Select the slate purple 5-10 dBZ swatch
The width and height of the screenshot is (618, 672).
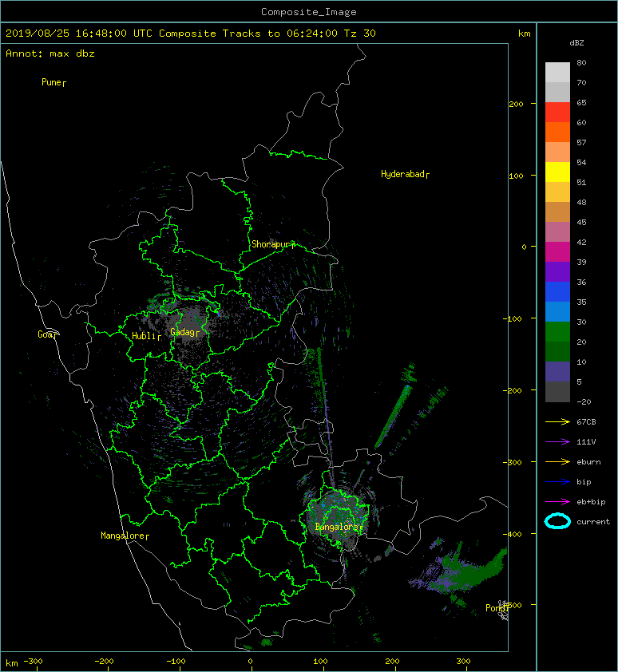(x=557, y=372)
